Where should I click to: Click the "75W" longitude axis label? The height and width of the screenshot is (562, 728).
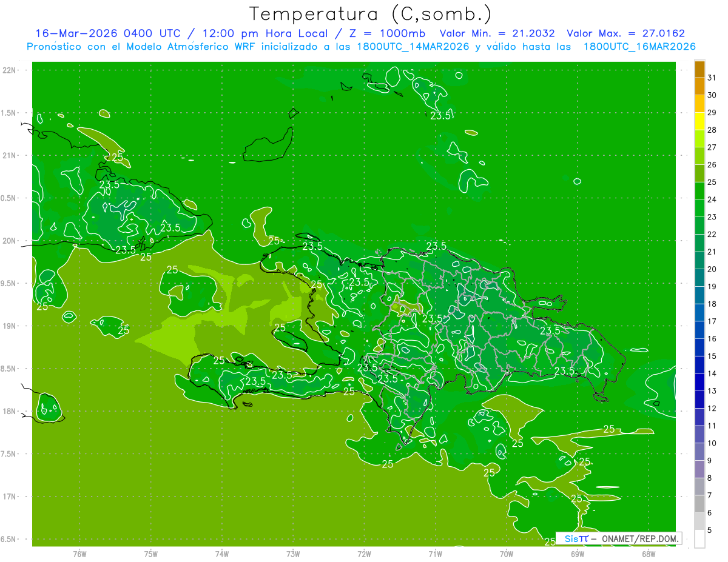click(150, 554)
